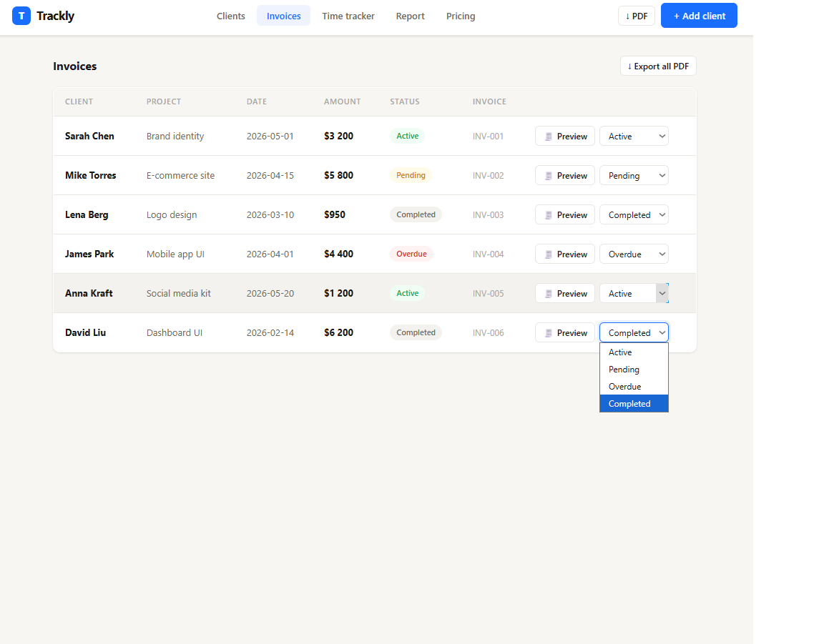The width and height of the screenshot is (824, 644).
Task: Click the document icon in Mike Torres's Preview button
Action: coord(548,176)
